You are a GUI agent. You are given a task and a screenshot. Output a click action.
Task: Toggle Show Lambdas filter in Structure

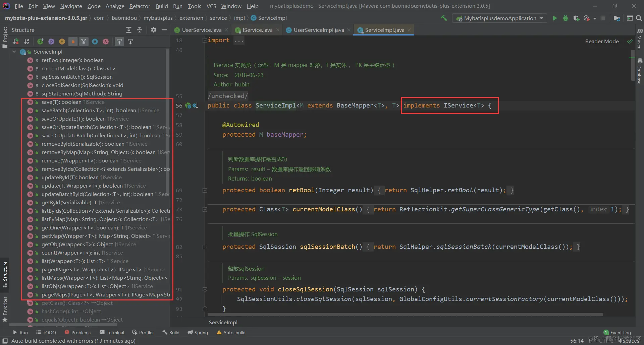click(x=106, y=42)
